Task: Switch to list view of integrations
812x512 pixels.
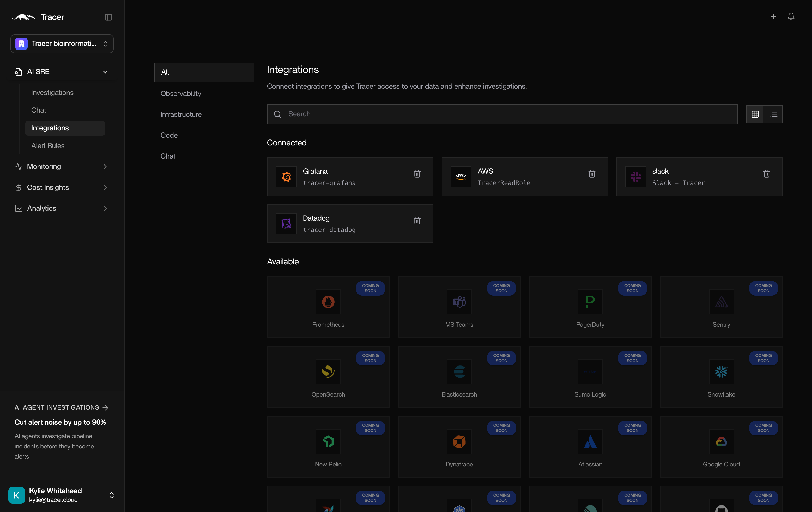Action: pos(774,114)
